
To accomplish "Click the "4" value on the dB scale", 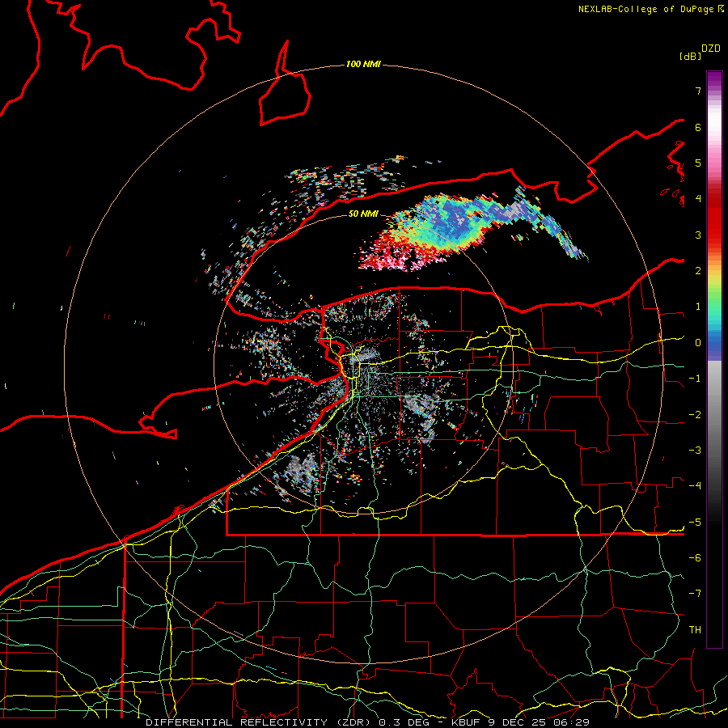I will (698, 199).
